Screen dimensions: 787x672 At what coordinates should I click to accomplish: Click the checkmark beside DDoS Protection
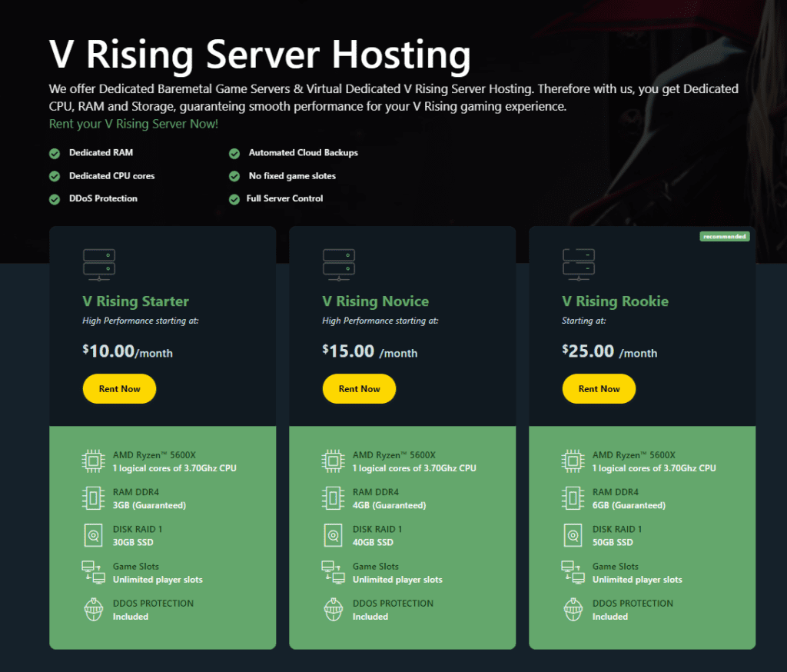55,199
